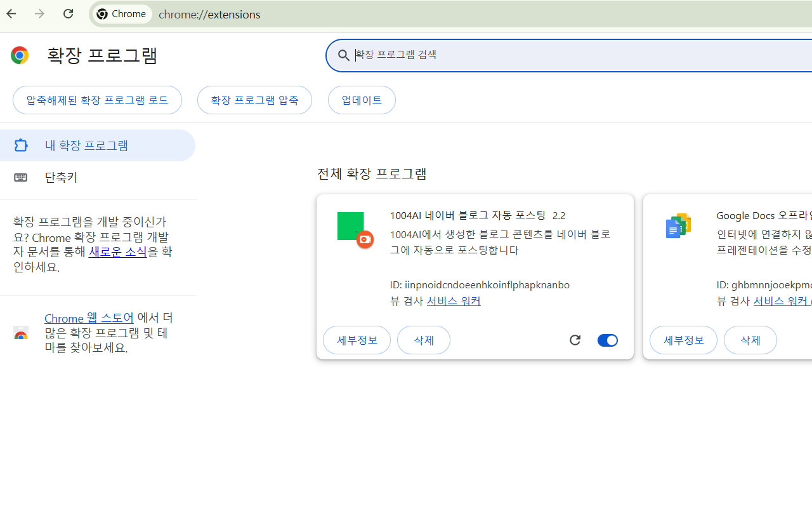Click the Google Docs offline extension icon
The height and width of the screenshot is (508, 812).
click(678, 226)
